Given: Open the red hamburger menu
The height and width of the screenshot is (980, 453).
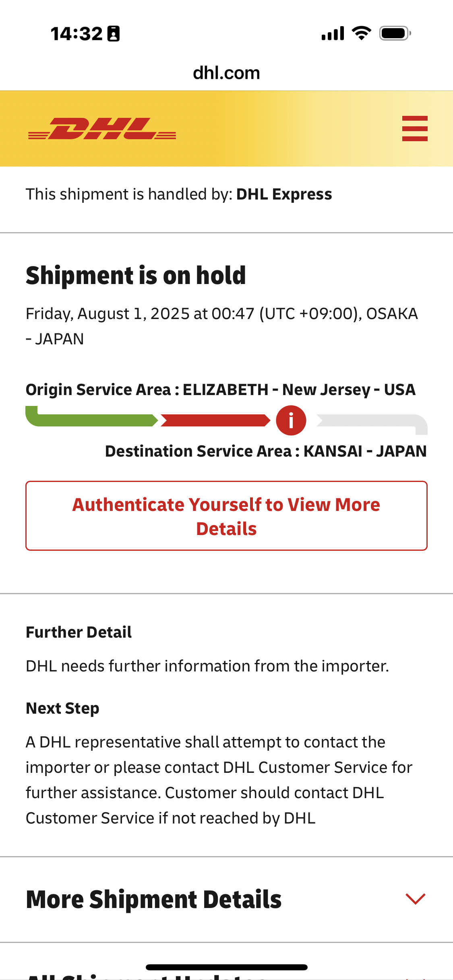Looking at the screenshot, I should tap(415, 128).
